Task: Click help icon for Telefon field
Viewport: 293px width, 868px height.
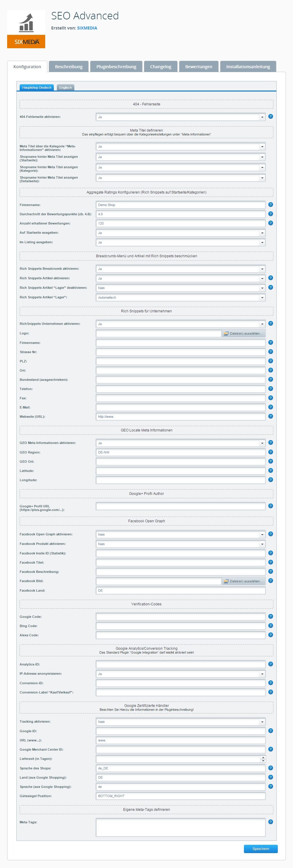Action: point(270,389)
